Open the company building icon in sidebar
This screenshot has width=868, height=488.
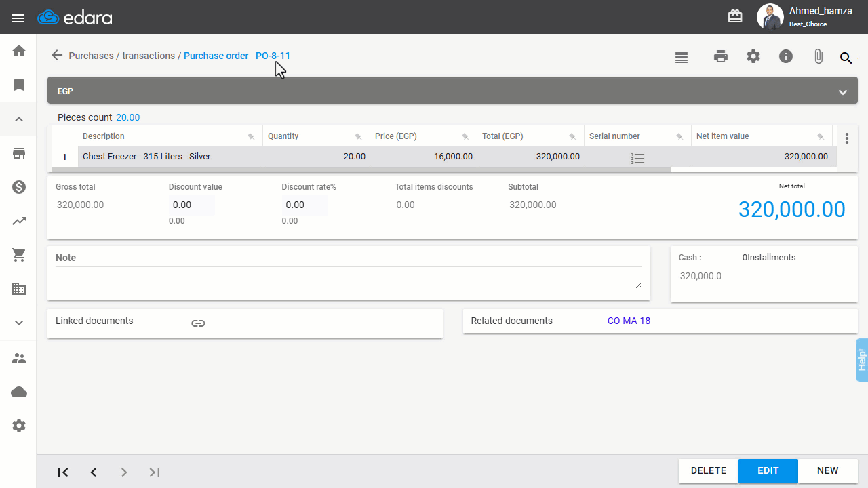pyautogui.click(x=19, y=289)
